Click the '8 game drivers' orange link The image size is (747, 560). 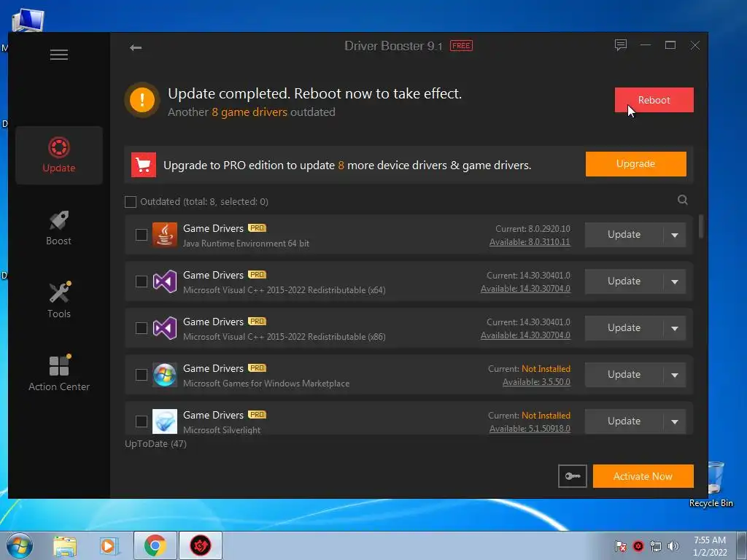pos(249,112)
